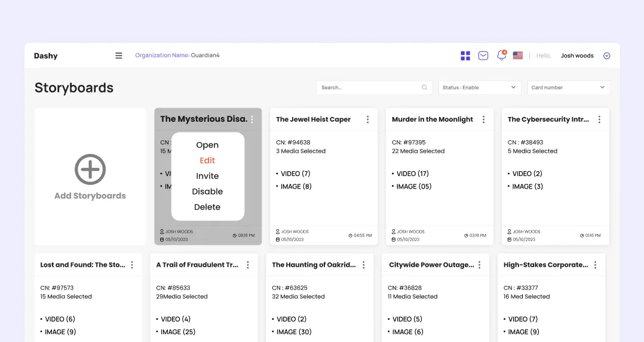Image resolution: width=644 pixels, height=342 pixels.
Task: Open options for The Cybersecurity Intr... card
Action: [599, 119]
